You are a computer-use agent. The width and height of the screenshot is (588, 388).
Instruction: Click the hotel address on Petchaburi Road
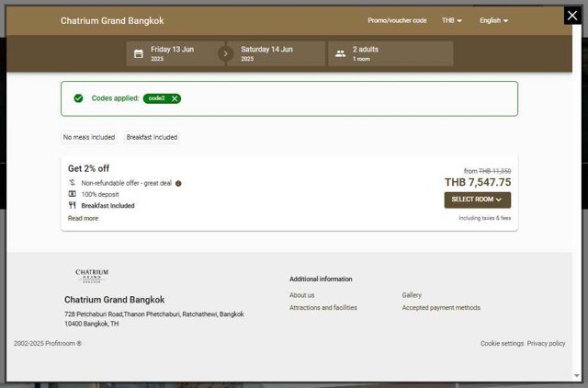(x=154, y=319)
